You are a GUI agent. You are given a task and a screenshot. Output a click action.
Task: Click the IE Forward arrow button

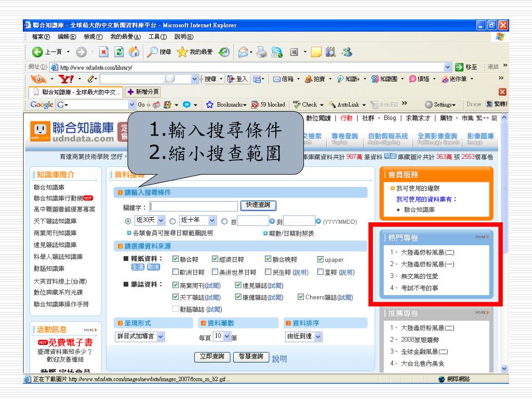click(x=81, y=52)
